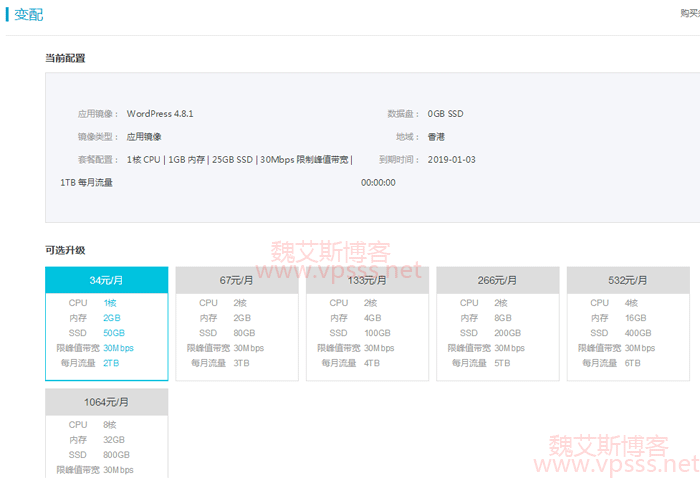
Task: Click the WordPress 4.8.1 image value
Action: pyautogui.click(x=160, y=114)
